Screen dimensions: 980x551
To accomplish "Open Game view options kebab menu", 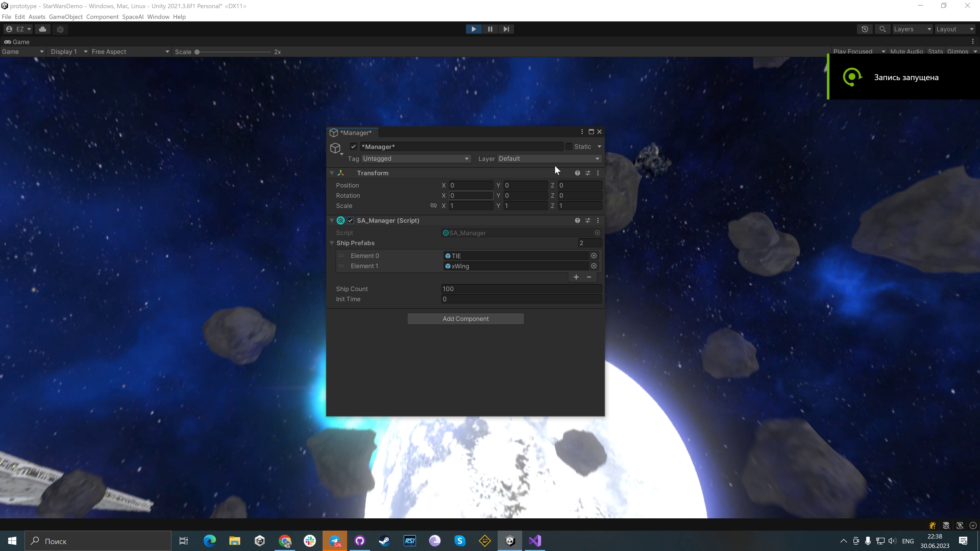I will click(x=973, y=41).
